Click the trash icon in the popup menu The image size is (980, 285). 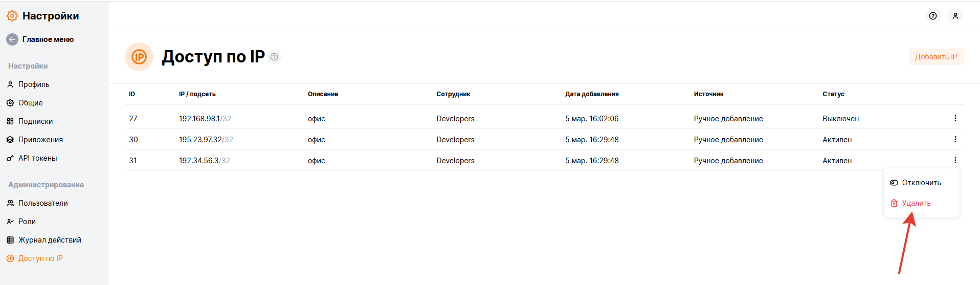(x=894, y=203)
